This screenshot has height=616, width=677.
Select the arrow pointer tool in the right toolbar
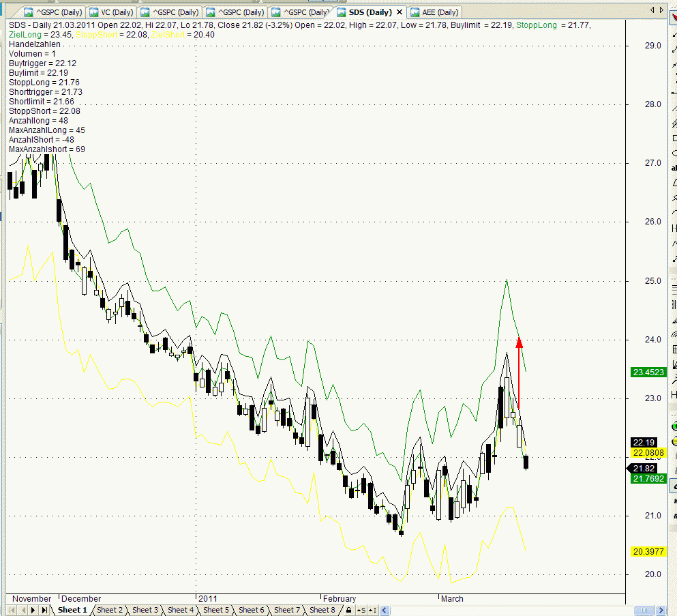(674, 17)
